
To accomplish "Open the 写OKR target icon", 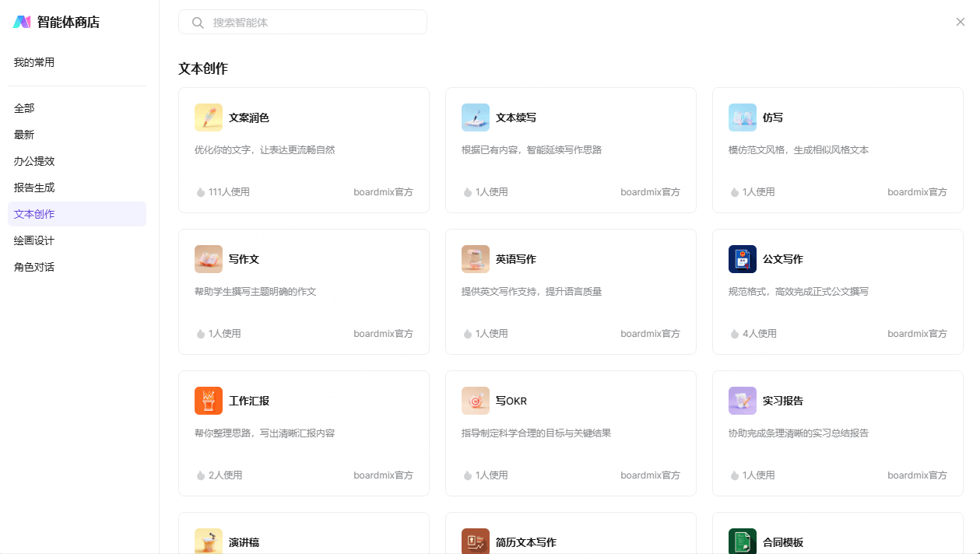I will 476,401.
